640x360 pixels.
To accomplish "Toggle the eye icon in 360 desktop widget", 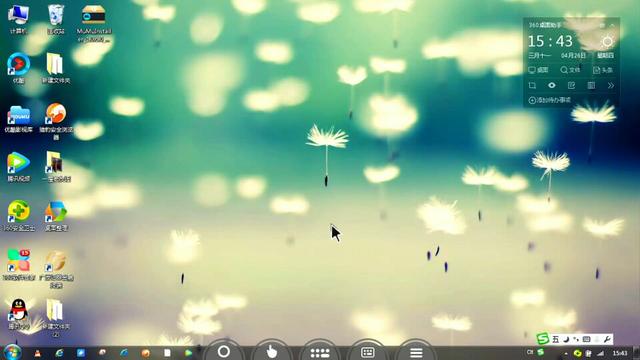I will tap(552, 85).
